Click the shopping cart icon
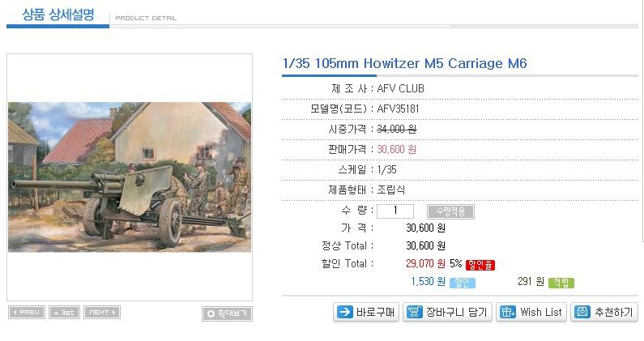Viewport: 644px width, 341px height. coord(414,312)
